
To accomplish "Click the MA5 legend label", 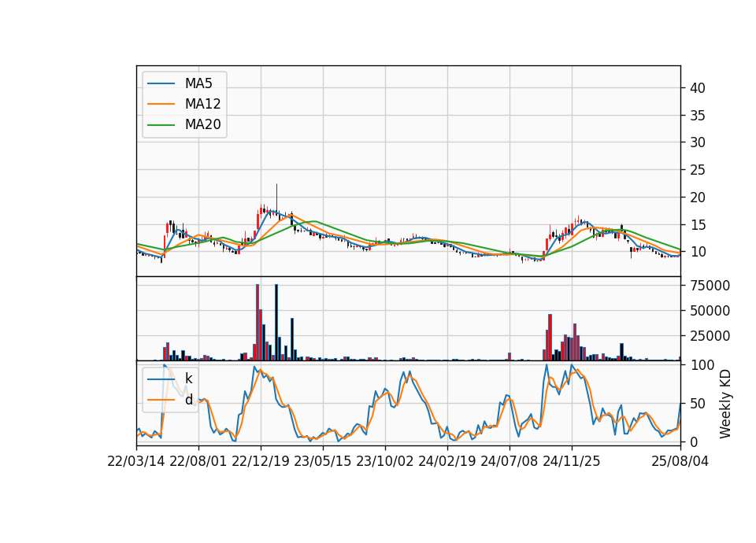I will point(198,83).
